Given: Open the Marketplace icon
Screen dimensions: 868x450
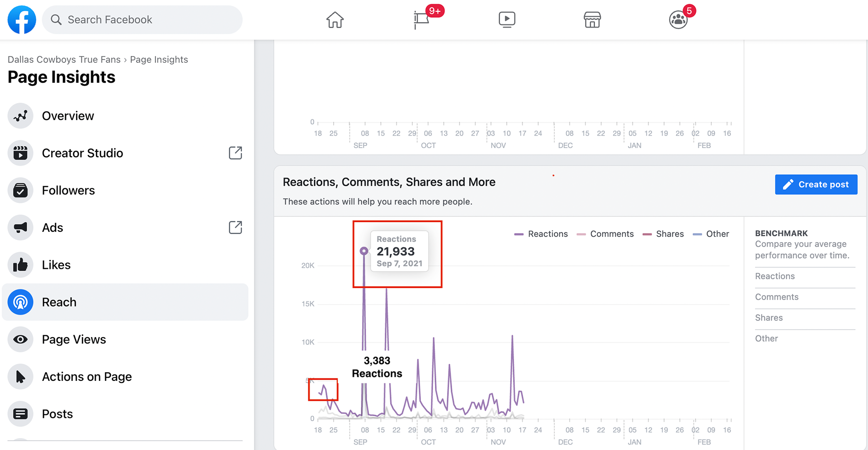Looking at the screenshot, I should click(x=592, y=19).
